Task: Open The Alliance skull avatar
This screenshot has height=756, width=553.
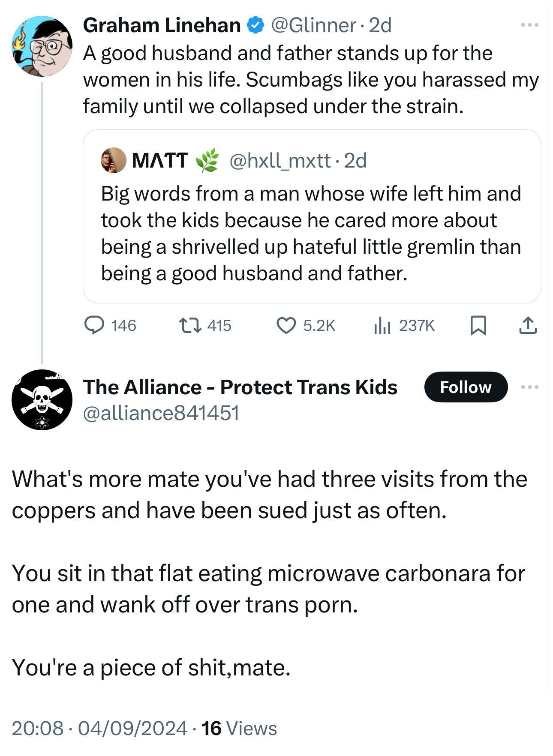Action: coord(42,399)
